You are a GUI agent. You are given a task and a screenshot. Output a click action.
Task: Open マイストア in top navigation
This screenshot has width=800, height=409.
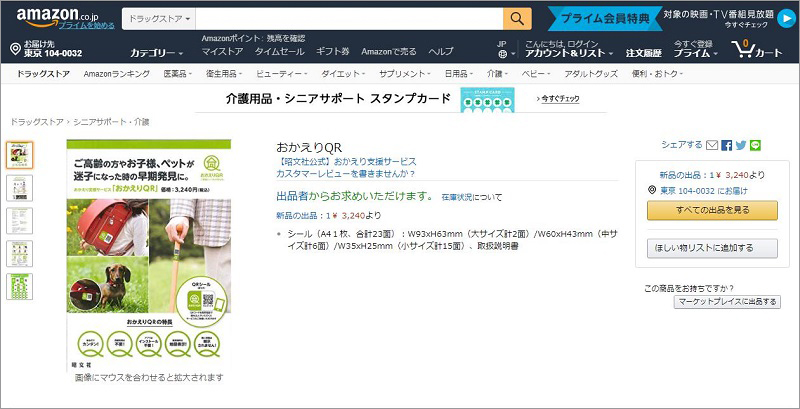222,52
